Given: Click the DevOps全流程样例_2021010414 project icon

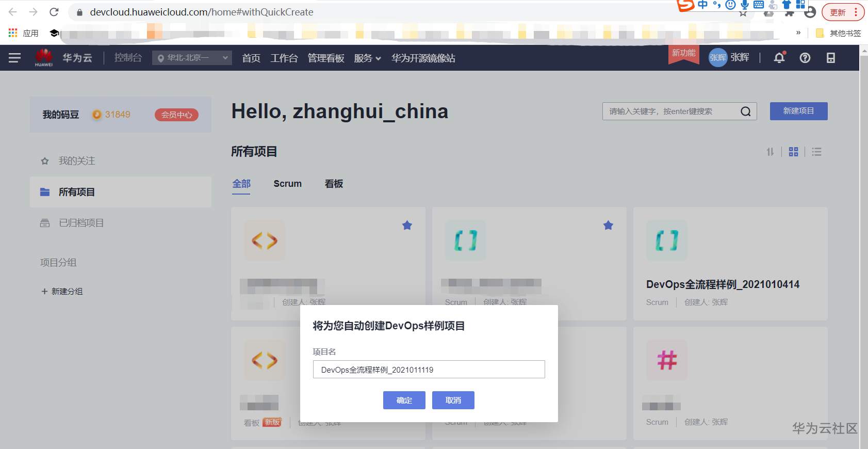Looking at the screenshot, I should click(667, 240).
